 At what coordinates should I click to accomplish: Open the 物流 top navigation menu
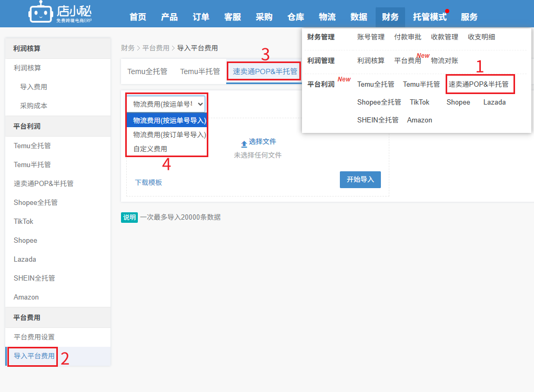click(x=327, y=17)
